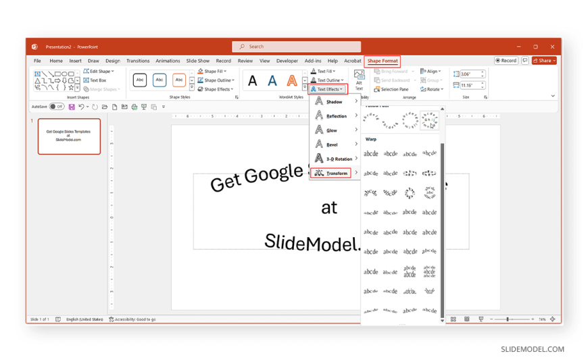
Task: Click the New blank document icon
Action: pos(114,107)
